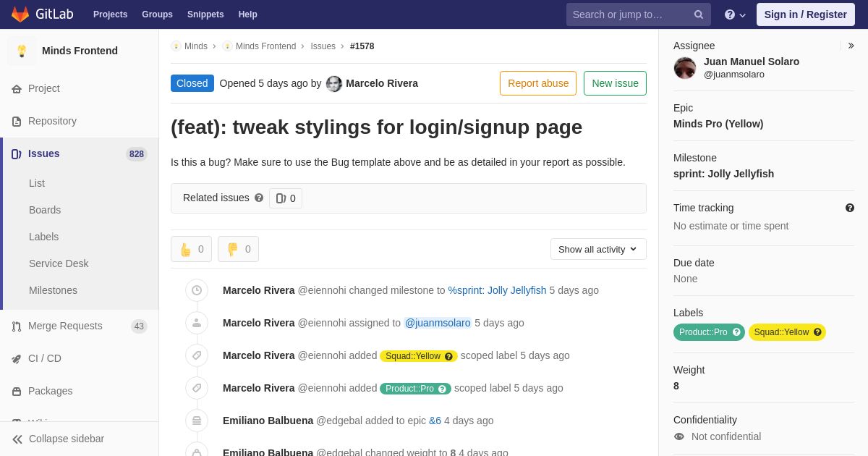868x456 pixels.
Task: Click the Not confidential eye icon
Action: click(x=679, y=436)
